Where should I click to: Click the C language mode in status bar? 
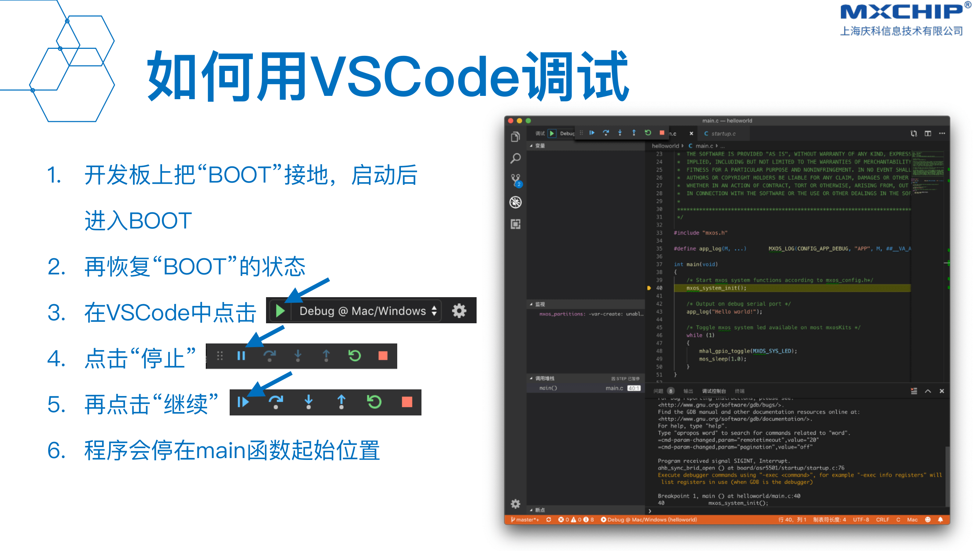[898, 519]
